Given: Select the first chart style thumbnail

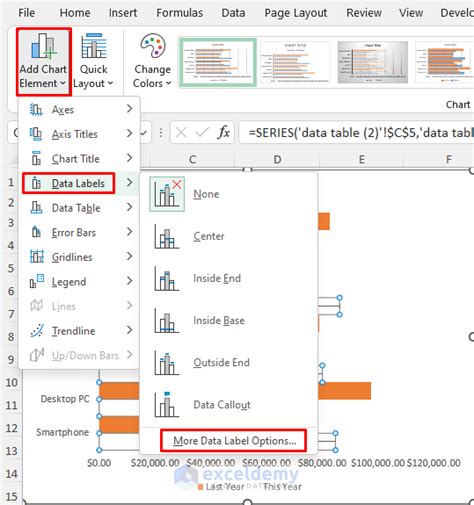Looking at the screenshot, I should [x=218, y=62].
